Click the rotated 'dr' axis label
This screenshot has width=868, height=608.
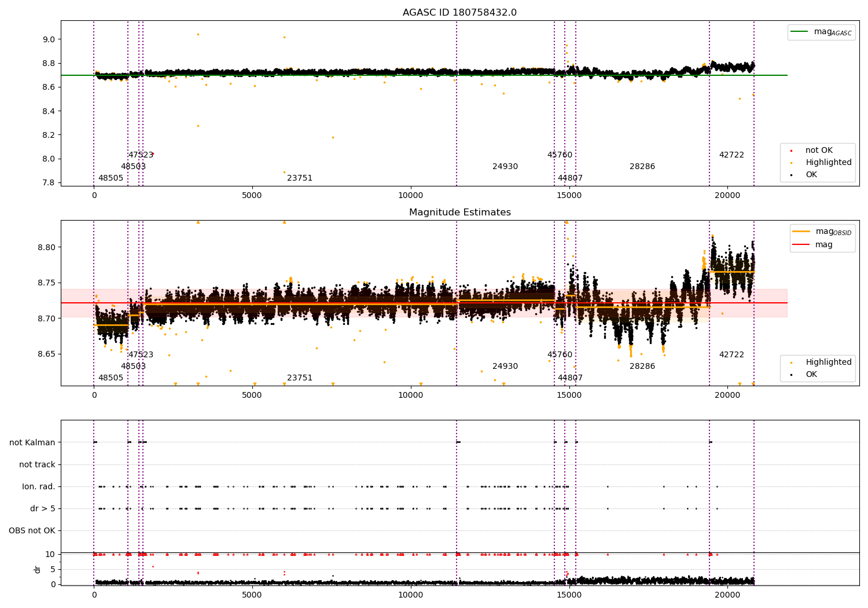38,569
